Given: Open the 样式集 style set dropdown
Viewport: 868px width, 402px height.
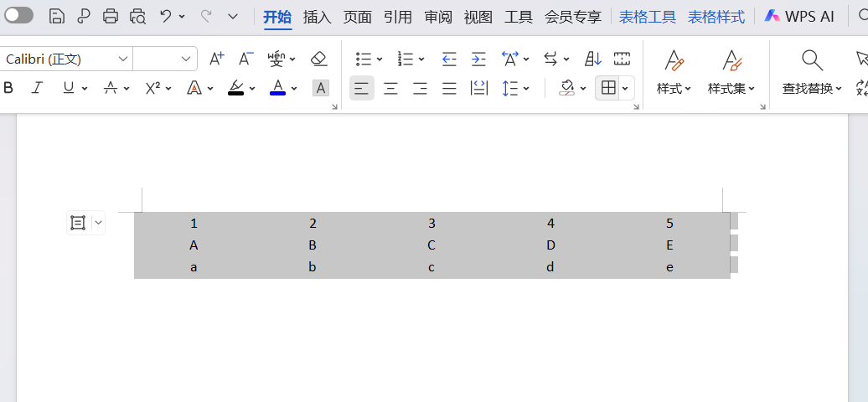Looking at the screenshot, I should (x=731, y=89).
